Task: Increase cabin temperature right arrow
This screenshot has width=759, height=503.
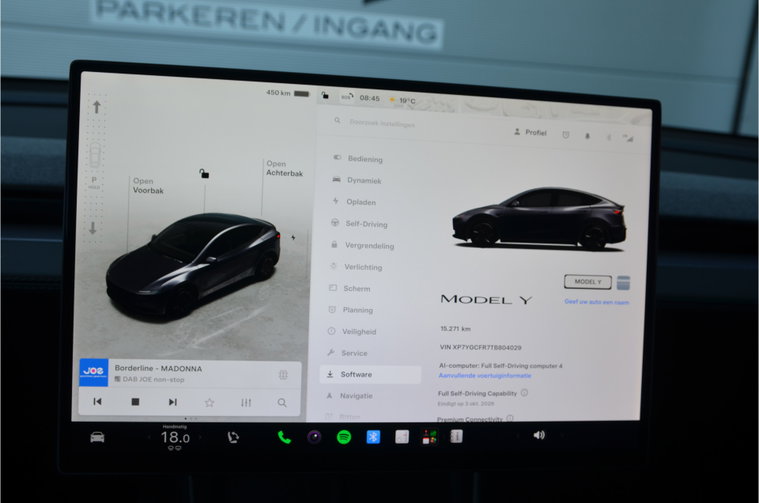Action: pyautogui.click(x=200, y=437)
